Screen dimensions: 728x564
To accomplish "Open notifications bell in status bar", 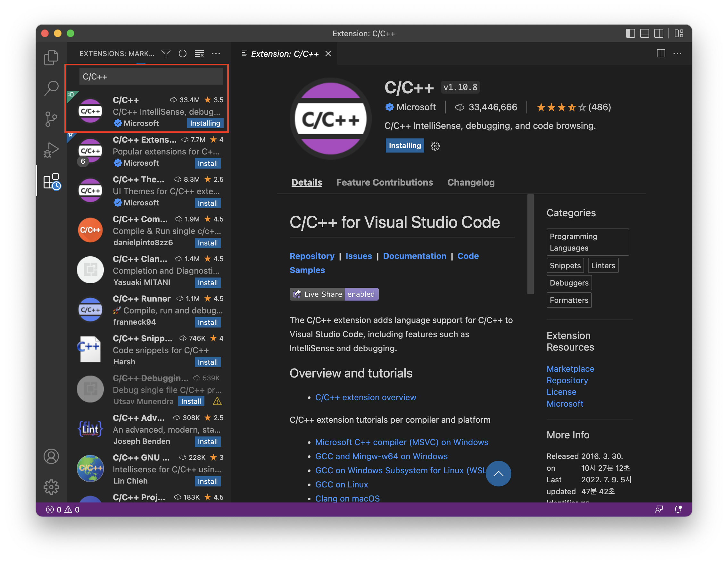I will (678, 509).
